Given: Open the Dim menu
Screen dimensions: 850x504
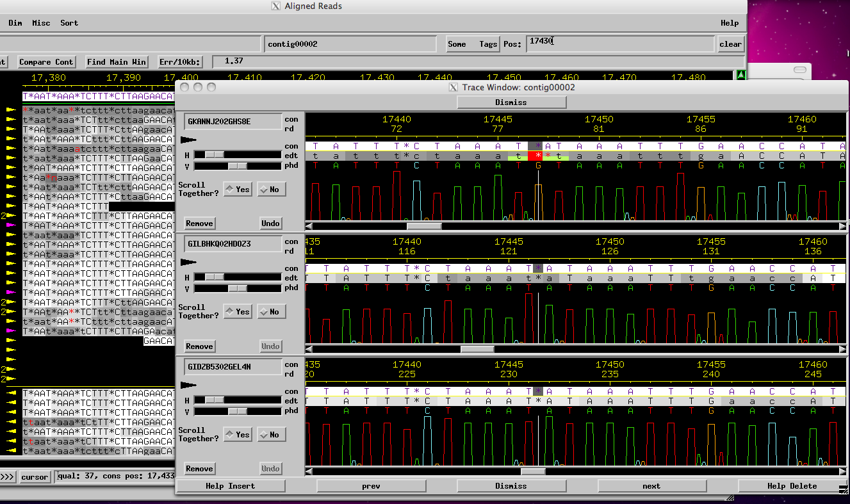Looking at the screenshot, I should point(15,23).
